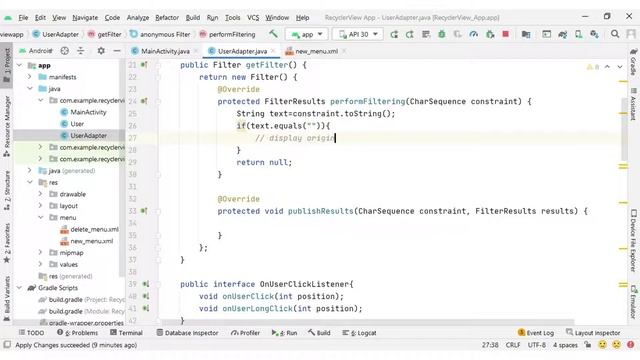The width and height of the screenshot is (640, 360).
Task: Click the select opened file target icon
Action: click(64, 51)
